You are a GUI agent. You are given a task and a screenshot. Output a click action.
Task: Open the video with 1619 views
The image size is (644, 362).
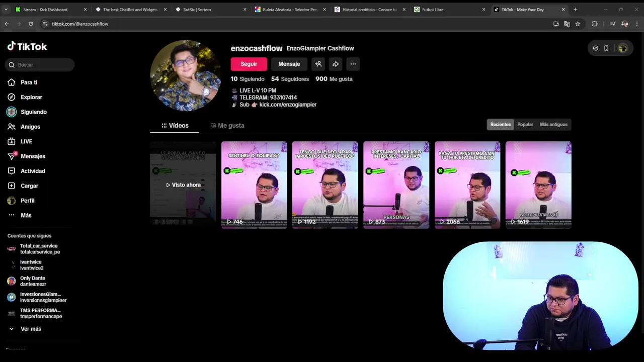pyautogui.click(x=538, y=185)
